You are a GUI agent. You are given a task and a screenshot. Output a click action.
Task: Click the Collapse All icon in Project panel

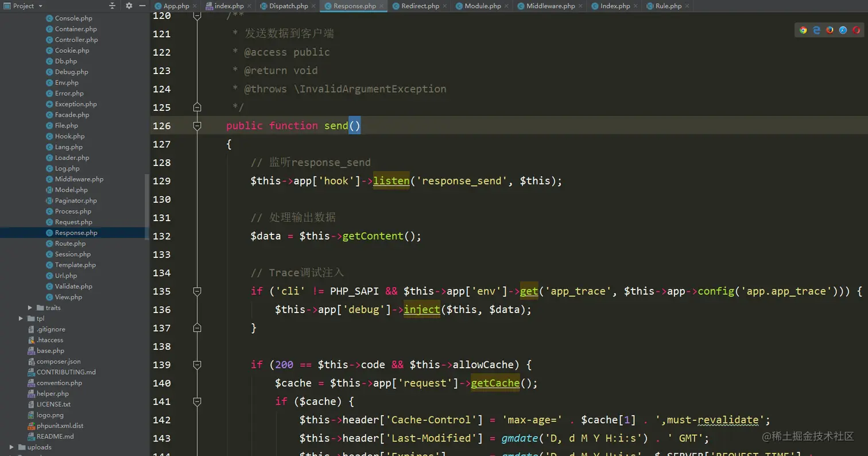click(113, 6)
